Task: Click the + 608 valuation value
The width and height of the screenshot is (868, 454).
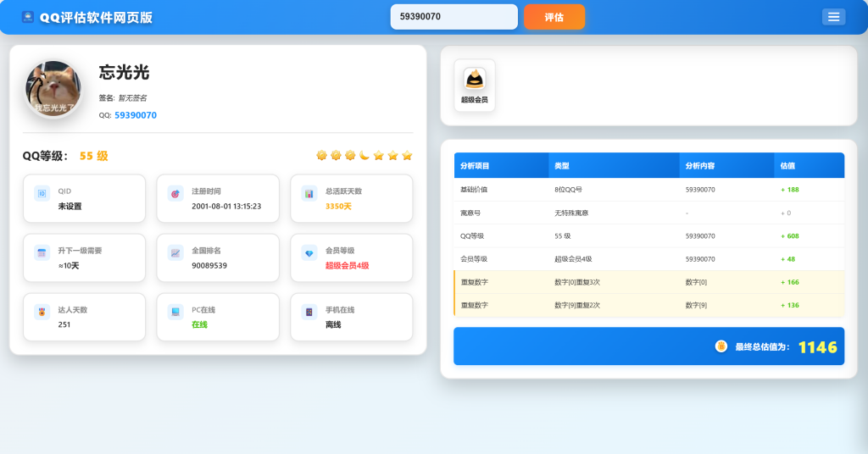Action: [789, 236]
